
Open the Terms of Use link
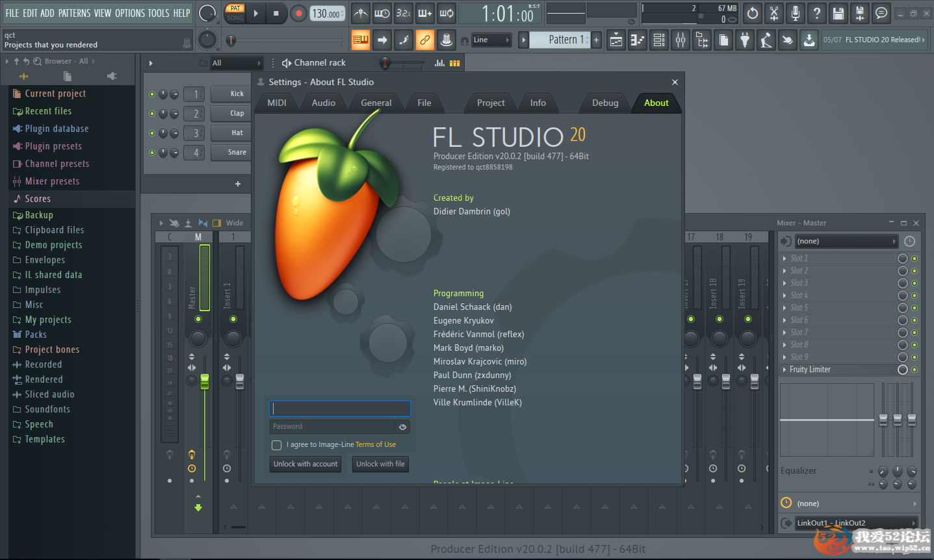click(376, 445)
